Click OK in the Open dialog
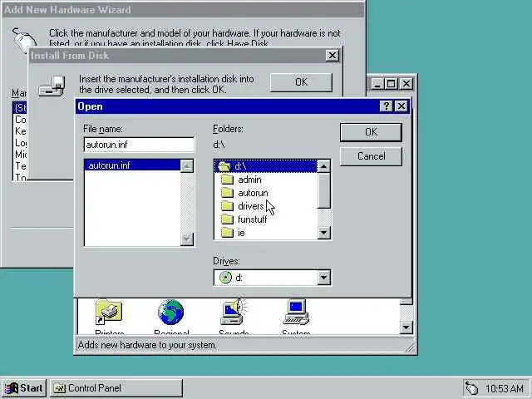Viewport: 532px width, 399px height. [371, 132]
